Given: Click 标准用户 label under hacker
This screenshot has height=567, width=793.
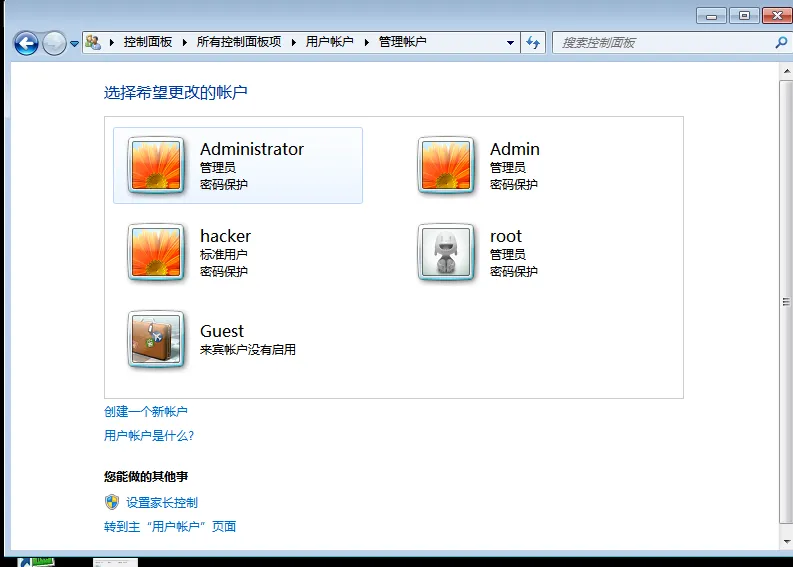Looking at the screenshot, I should click(224, 254).
